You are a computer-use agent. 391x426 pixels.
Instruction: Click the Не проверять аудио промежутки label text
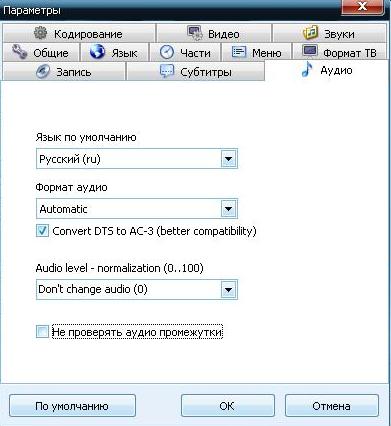tap(137, 332)
